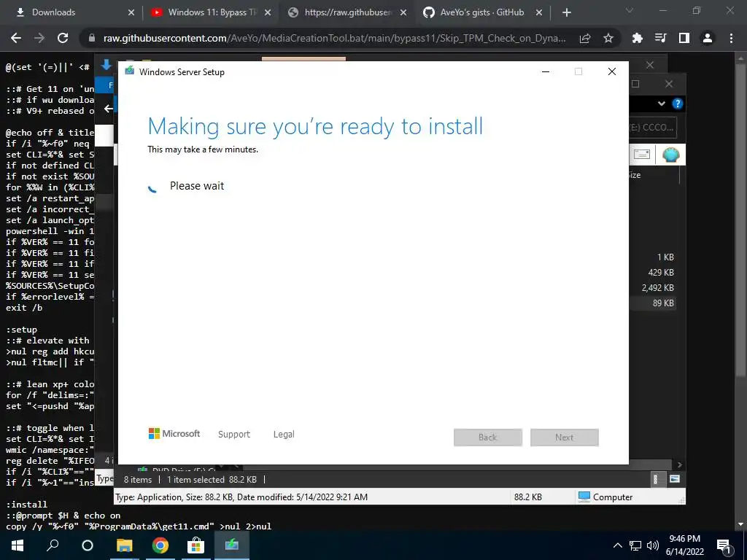The width and height of the screenshot is (747, 560).
Task: Open a new Chrome tab
Action: click(x=566, y=12)
